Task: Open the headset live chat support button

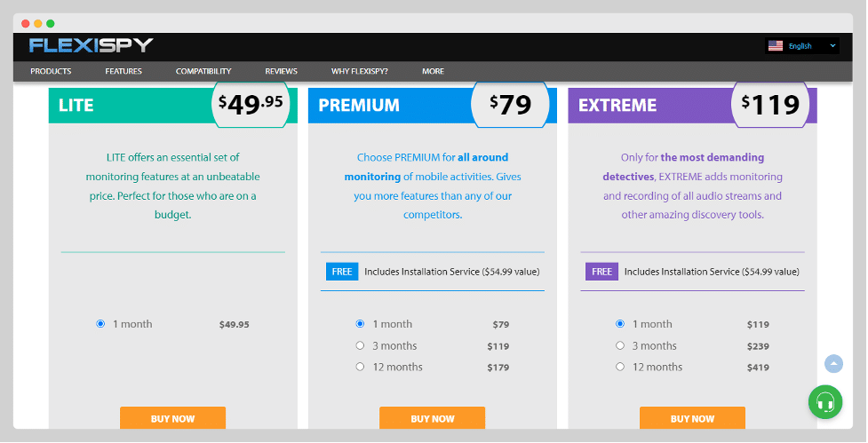Action: pyautogui.click(x=825, y=402)
